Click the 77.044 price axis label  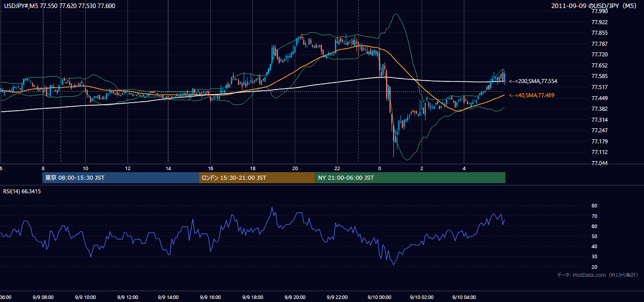pos(600,163)
